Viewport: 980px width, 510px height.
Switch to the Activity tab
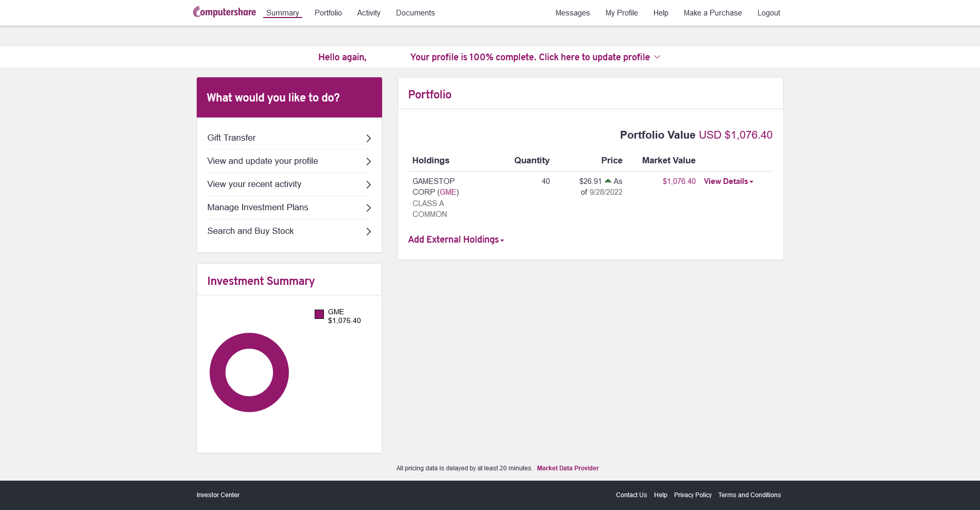click(369, 13)
